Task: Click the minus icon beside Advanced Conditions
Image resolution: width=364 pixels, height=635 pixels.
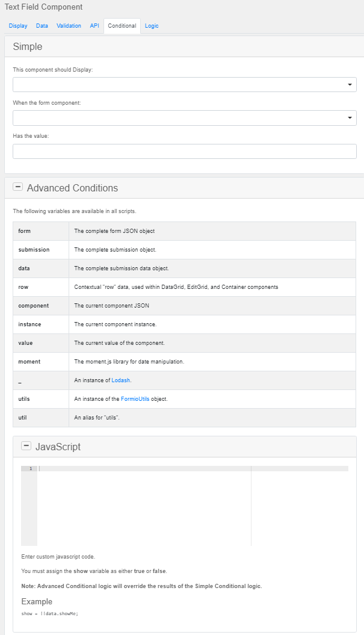Action: tap(18, 187)
